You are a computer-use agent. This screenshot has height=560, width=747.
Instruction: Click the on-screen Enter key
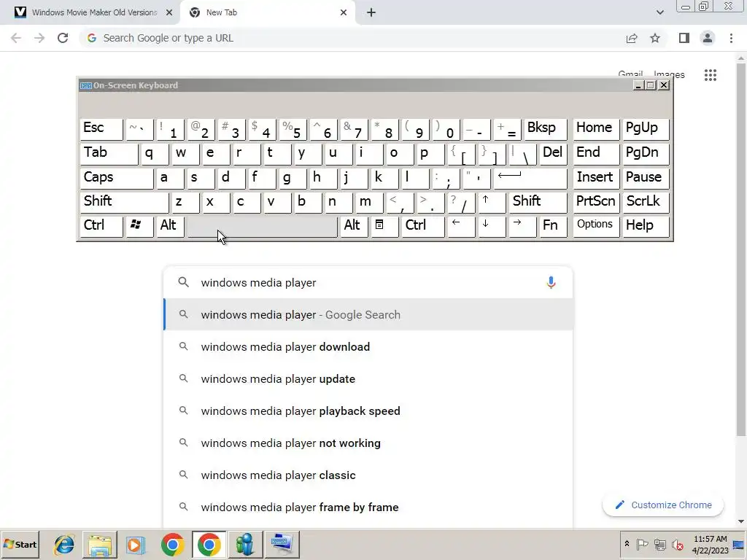click(530, 179)
